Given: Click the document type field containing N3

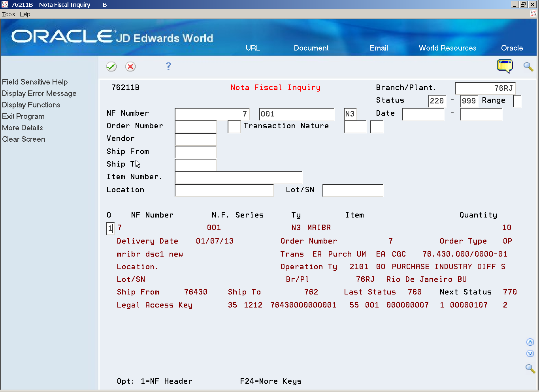Looking at the screenshot, I should click(350, 114).
